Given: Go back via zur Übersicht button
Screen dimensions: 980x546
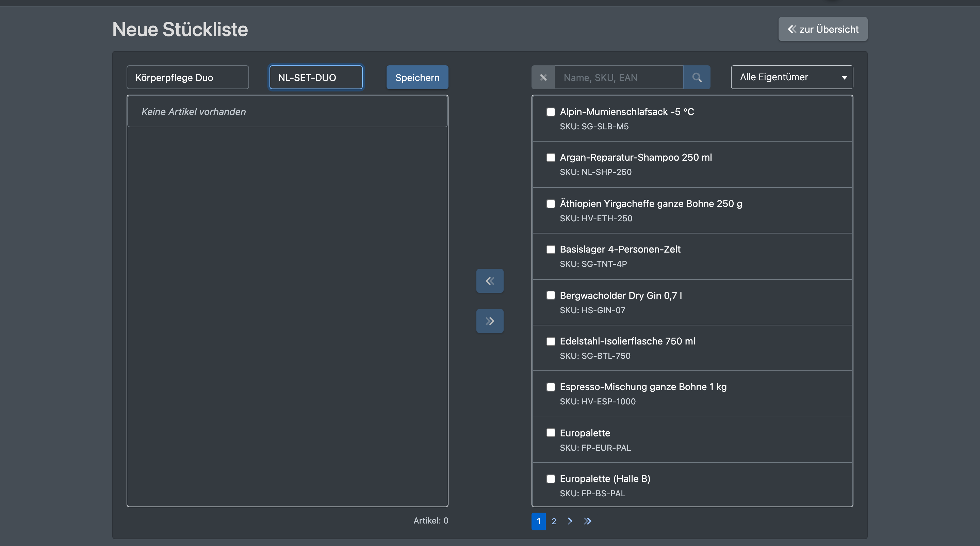Looking at the screenshot, I should pyautogui.click(x=822, y=29).
